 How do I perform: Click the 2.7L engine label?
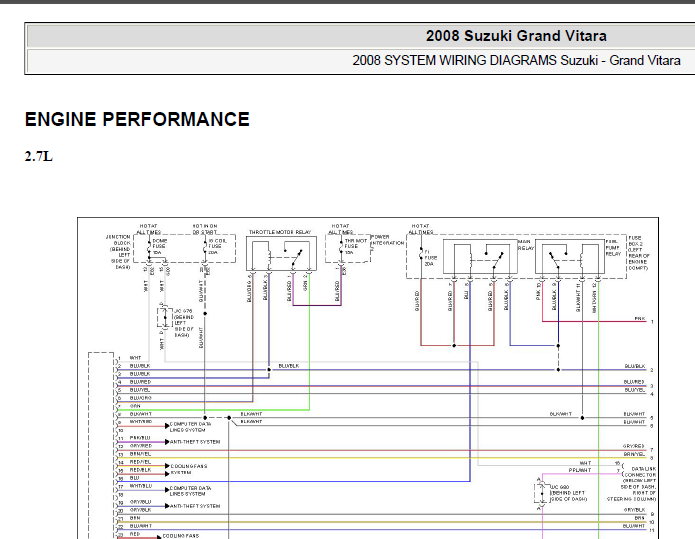tap(38, 156)
